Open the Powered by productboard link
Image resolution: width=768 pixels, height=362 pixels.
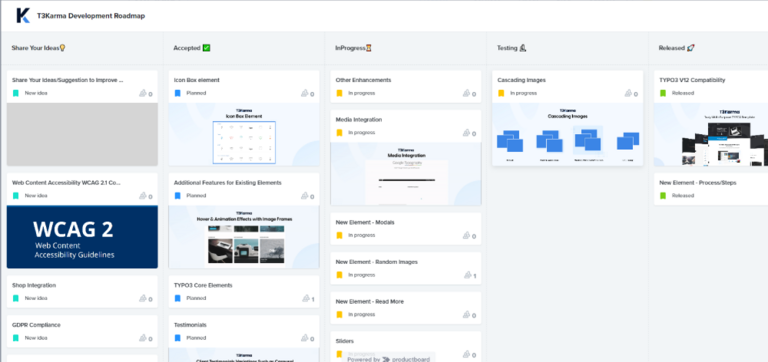(x=389, y=359)
